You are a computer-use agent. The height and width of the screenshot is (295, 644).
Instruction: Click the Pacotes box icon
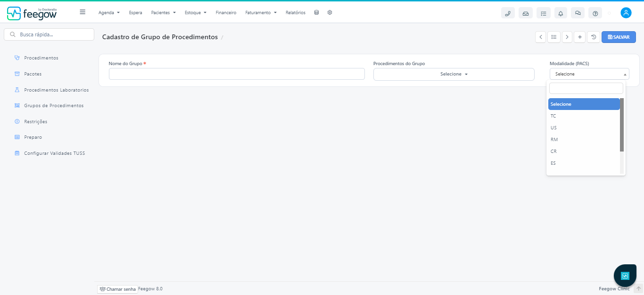[17, 74]
